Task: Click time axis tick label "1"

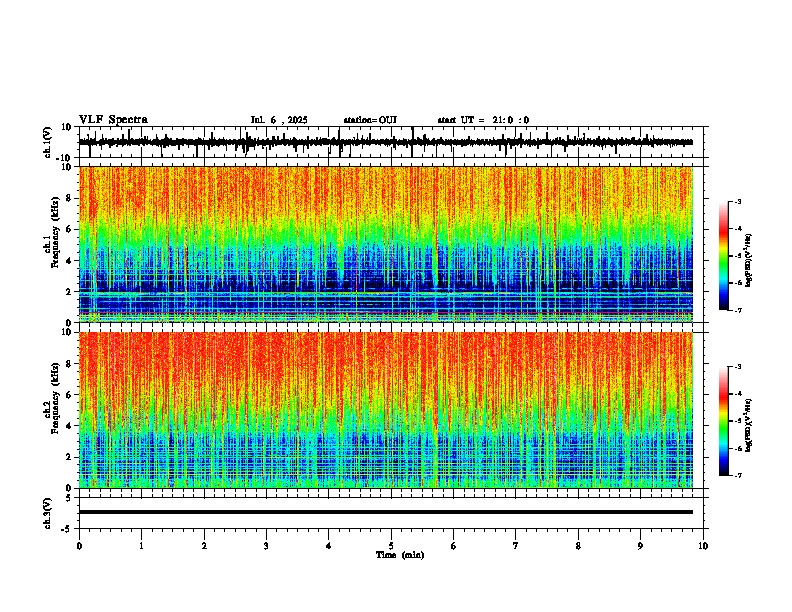Action: (x=141, y=546)
